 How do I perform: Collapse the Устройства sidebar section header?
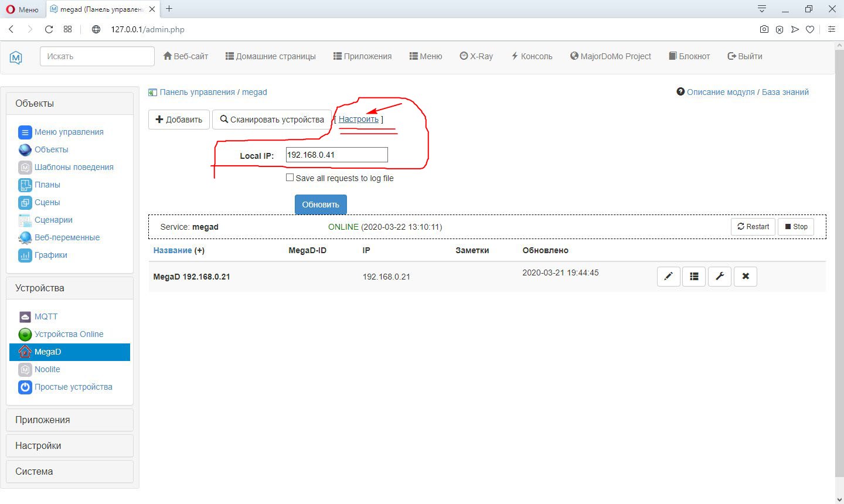(70, 288)
